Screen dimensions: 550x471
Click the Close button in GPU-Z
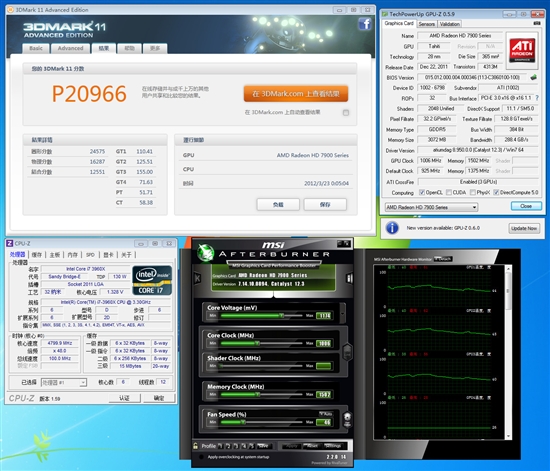526,206
